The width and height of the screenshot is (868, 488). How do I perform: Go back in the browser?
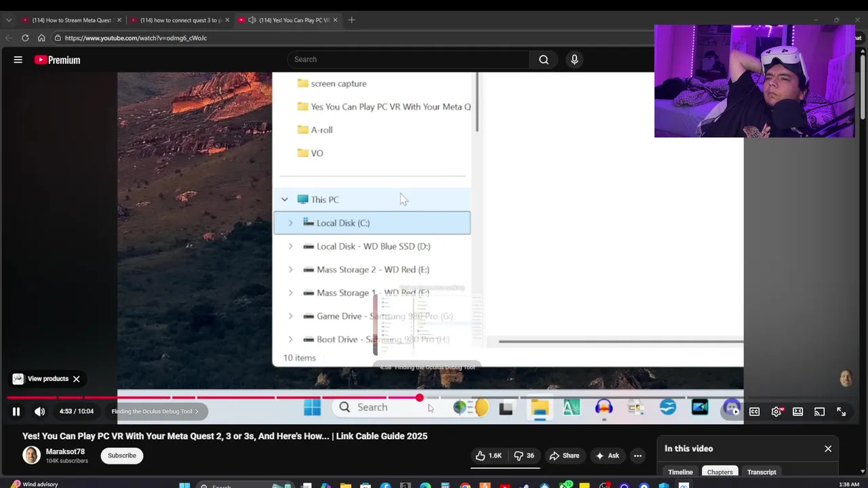point(9,38)
